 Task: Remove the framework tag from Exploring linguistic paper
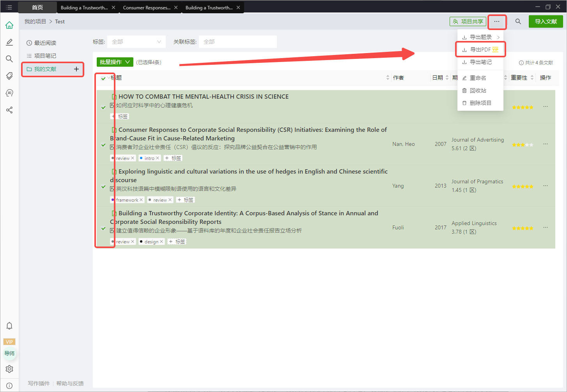[x=141, y=200]
